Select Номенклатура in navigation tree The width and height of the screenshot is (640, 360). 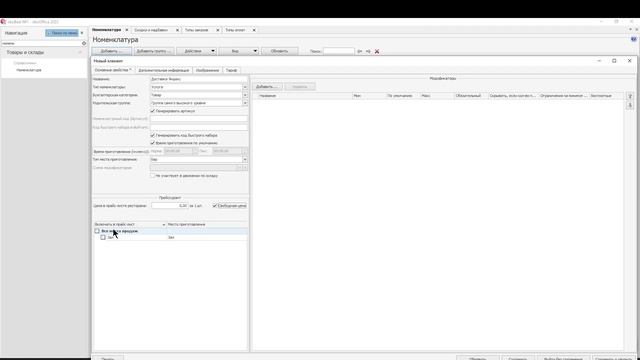[29, 70]
